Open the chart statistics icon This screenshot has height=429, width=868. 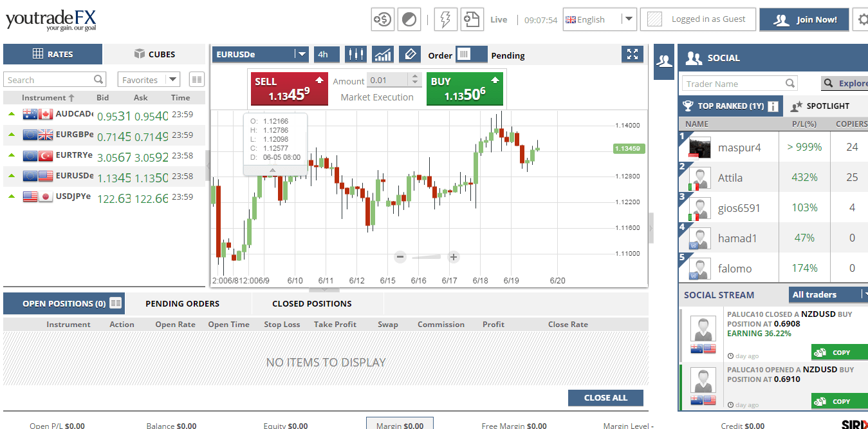pyautogui.click(x=383, y=54)
